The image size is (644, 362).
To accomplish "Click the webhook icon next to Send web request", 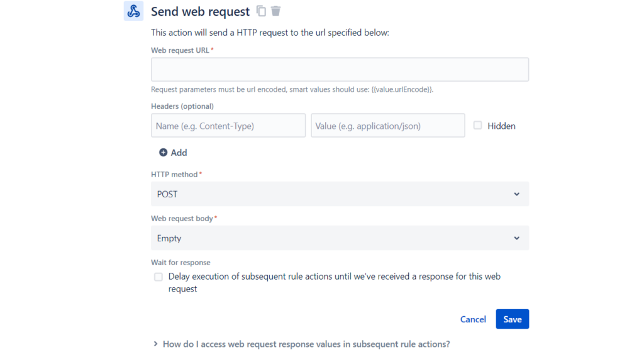I will pos(133,11).
